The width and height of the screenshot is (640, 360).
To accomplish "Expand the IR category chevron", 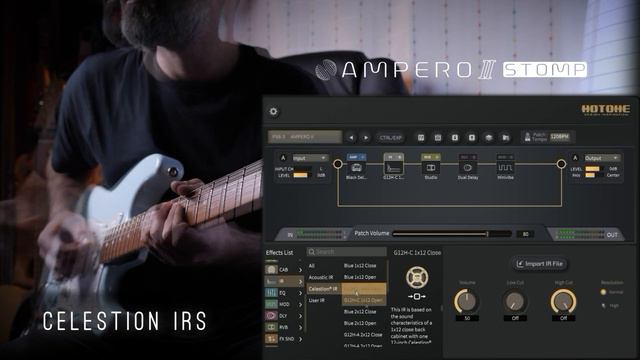I will point(300,281).
